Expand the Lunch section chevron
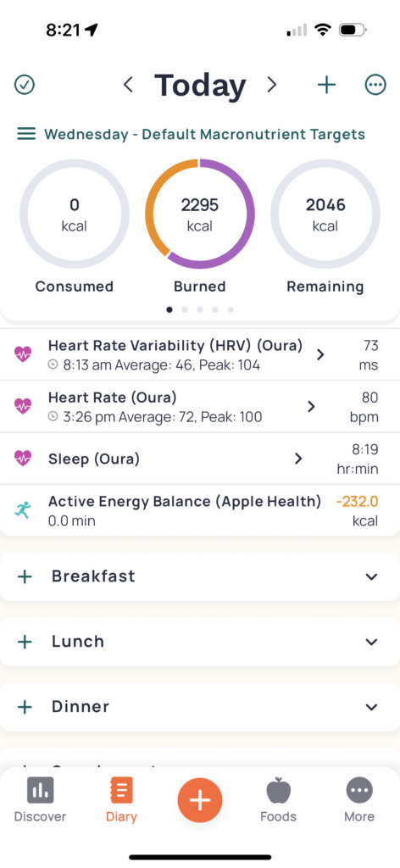 click(372, 643)
